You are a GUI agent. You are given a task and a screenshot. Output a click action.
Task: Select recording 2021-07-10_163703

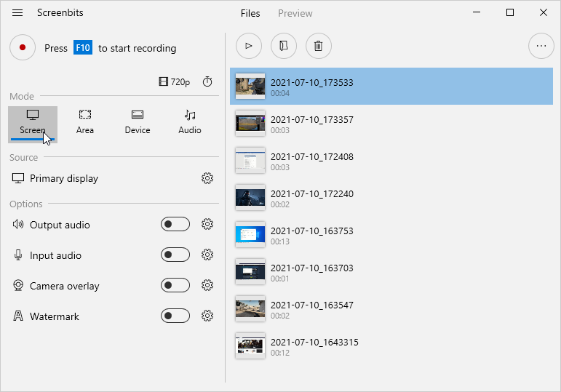[391, 272]
